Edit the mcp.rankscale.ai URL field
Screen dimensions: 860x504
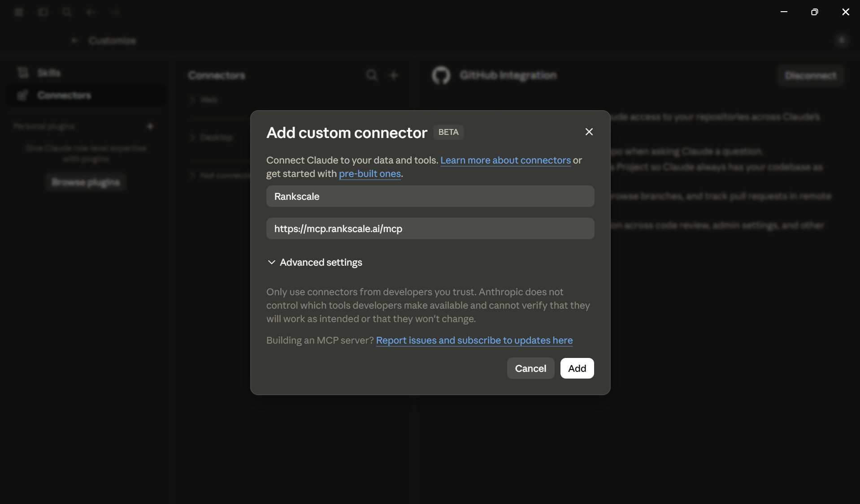tap(430, 228)
